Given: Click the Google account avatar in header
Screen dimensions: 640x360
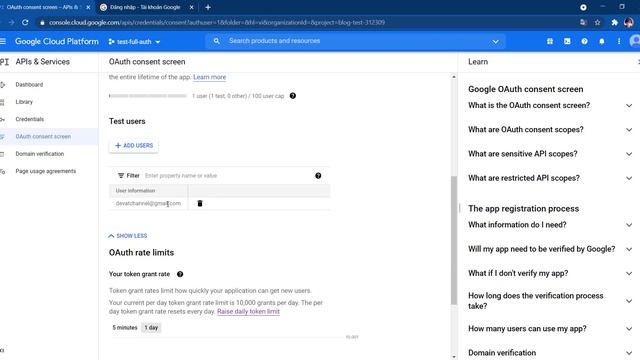Looking at the screenshot, I should [635, 41].
